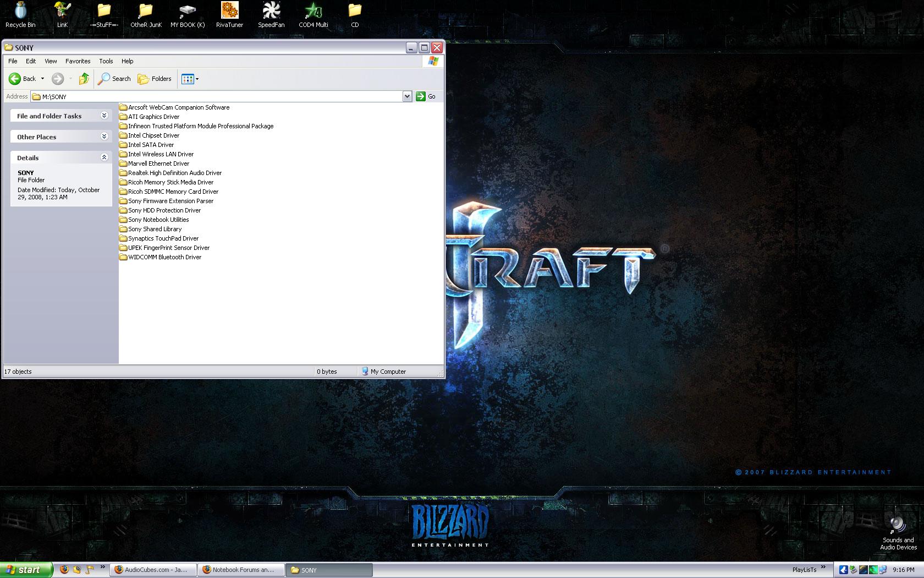Click the Forward arrow in Explorer toolbar
Screen dimensions: 924x578
pos(58,79)
